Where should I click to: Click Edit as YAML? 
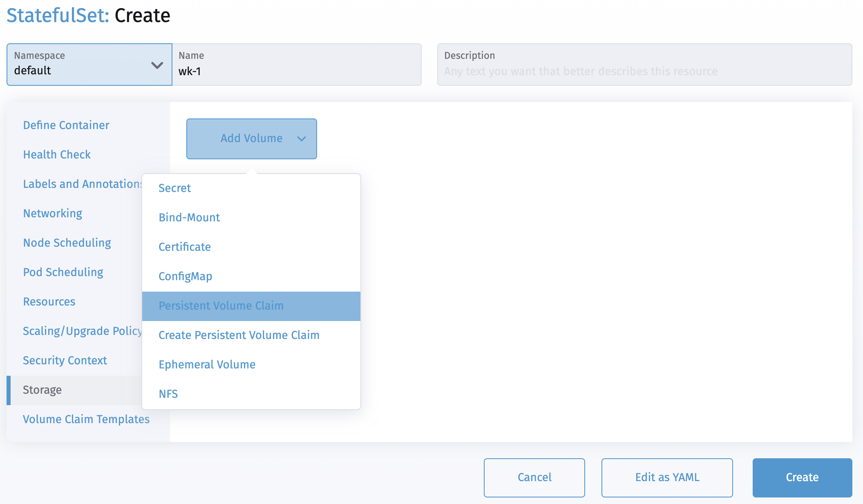coord(666,477)
